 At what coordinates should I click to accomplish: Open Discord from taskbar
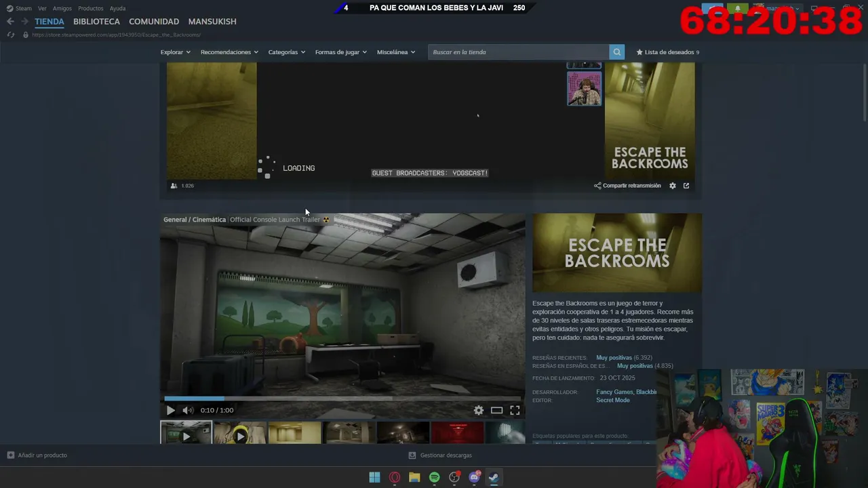tap(475, 477)
